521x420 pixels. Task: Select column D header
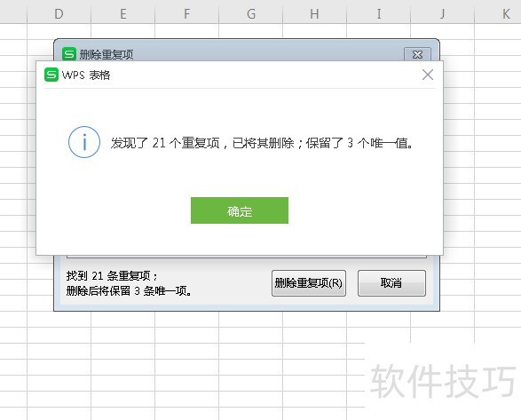[59, 14]
